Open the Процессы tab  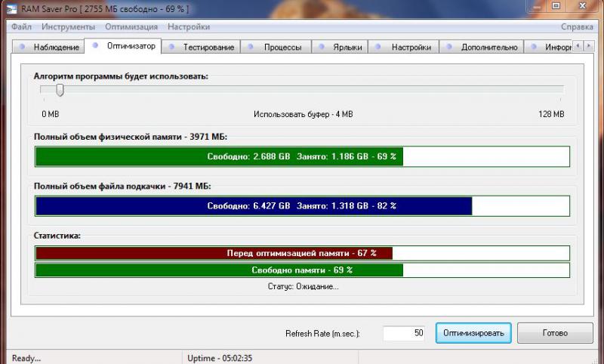[276, 47]
